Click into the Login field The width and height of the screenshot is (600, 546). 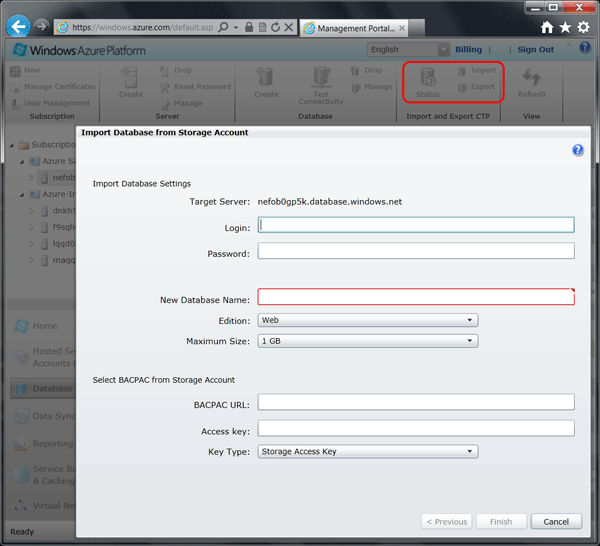click(416, 225)
